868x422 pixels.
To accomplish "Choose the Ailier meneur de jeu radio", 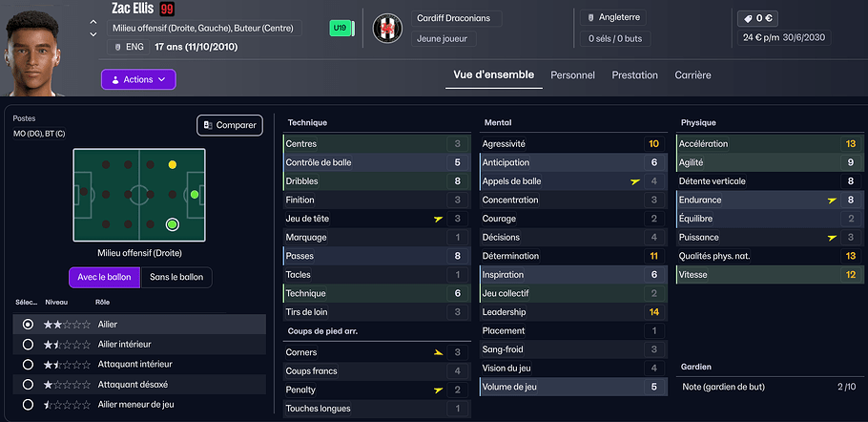I will pyautogui.click(x=28, y=403).
